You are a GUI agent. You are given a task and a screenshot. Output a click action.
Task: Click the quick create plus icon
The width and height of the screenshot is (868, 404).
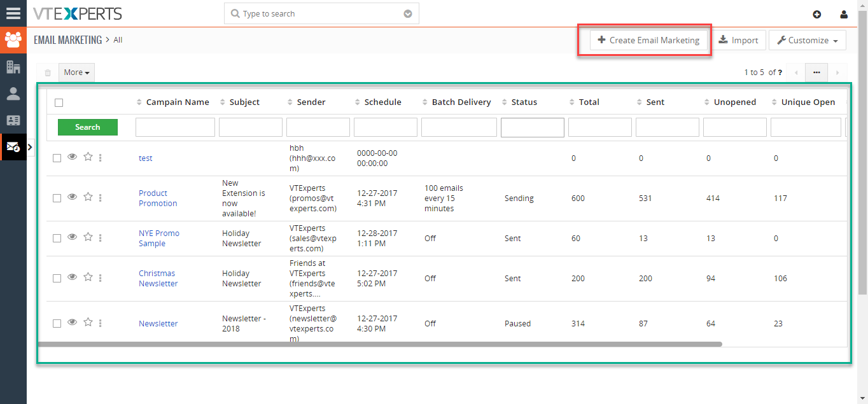pyautogui.click(x=817, y=14)
